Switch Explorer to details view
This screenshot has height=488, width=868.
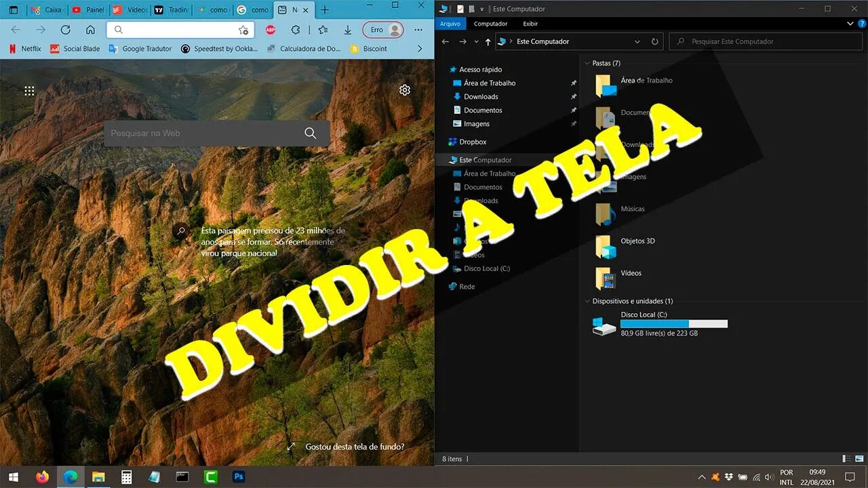846,459
